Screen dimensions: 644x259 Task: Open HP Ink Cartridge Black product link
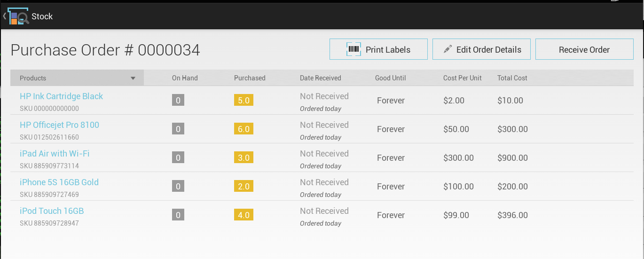point(61,96)
